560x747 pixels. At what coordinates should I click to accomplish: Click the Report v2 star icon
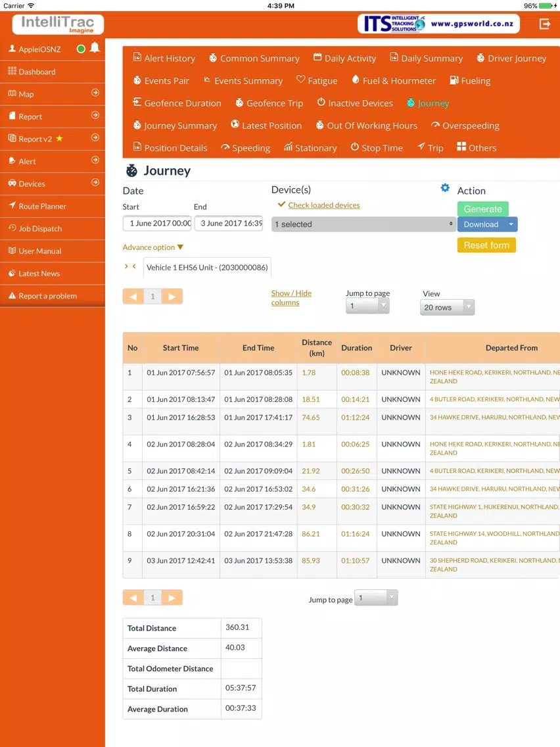59,138
